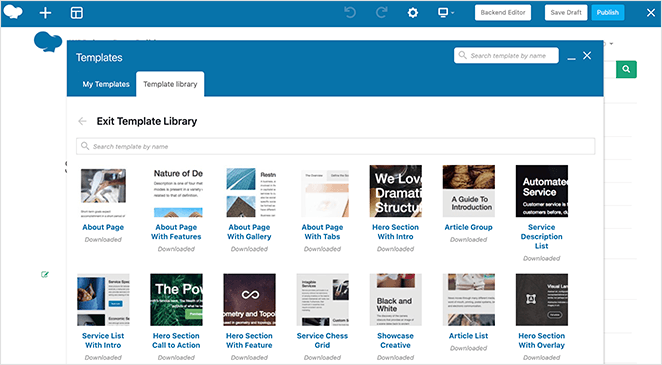Click Hero Section With Feature title
662x365 pixels.
pos(250,340)
